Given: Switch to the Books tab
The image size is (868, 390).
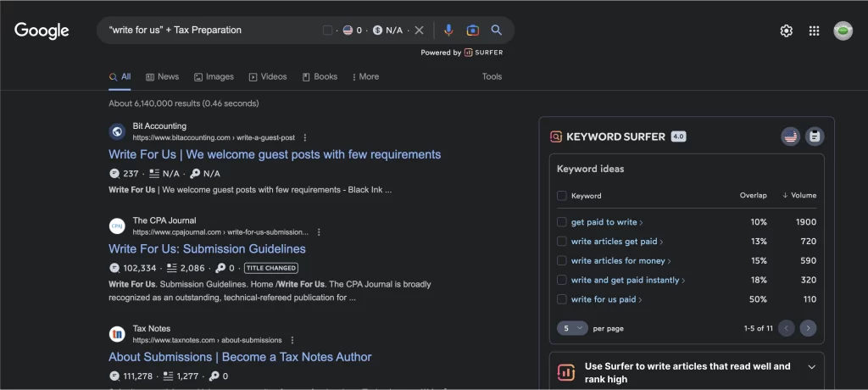Looking at the screenshot, I should [320, 77].
